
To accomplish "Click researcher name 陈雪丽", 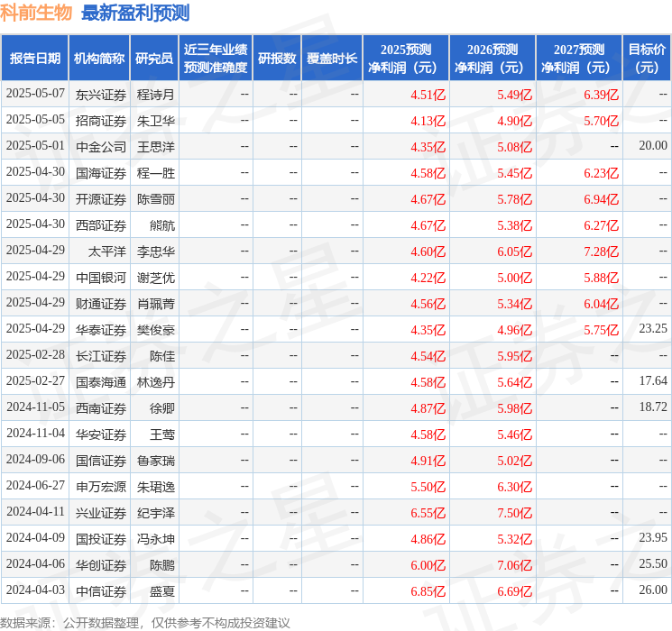I will pos(155,199).
